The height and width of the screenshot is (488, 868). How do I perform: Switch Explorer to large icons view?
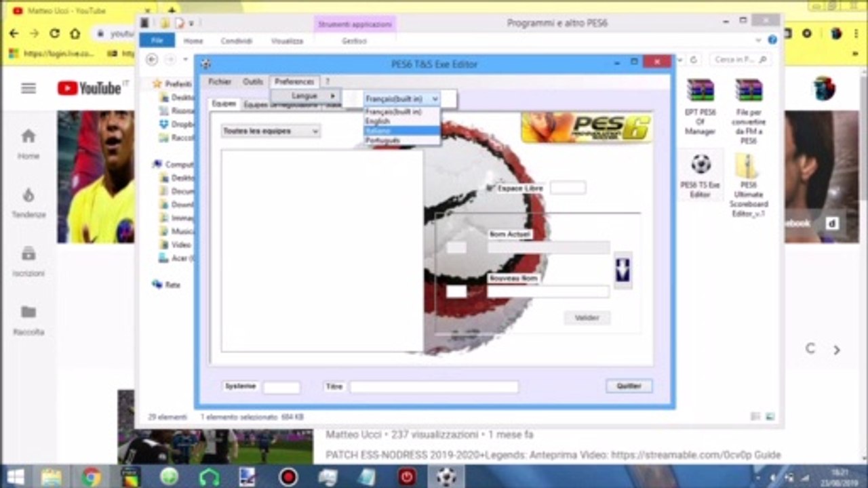pyautogui.click(x=770, y=417)
